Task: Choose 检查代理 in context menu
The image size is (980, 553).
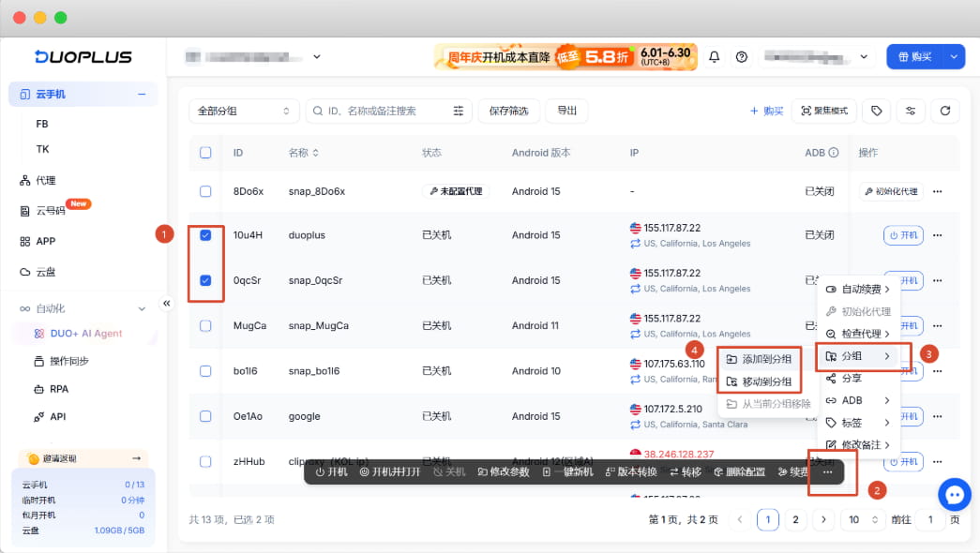Action: 857,334
